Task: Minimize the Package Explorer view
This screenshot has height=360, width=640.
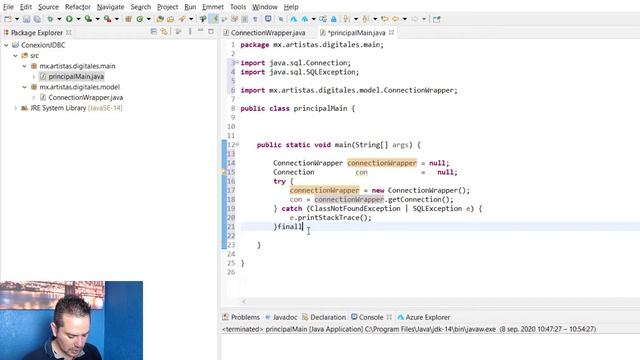Action: [x=200, y=31]
